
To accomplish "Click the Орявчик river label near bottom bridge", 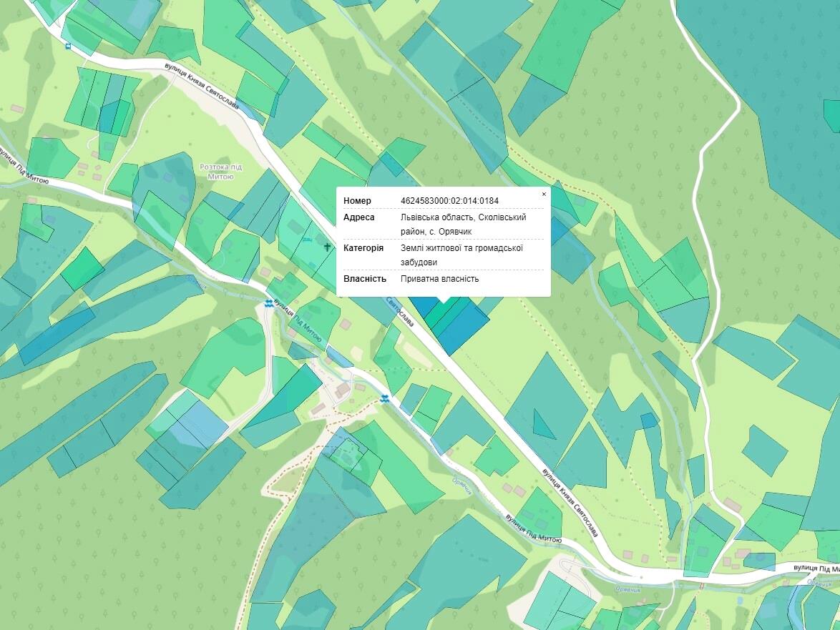I will click(x=628, y=589).
